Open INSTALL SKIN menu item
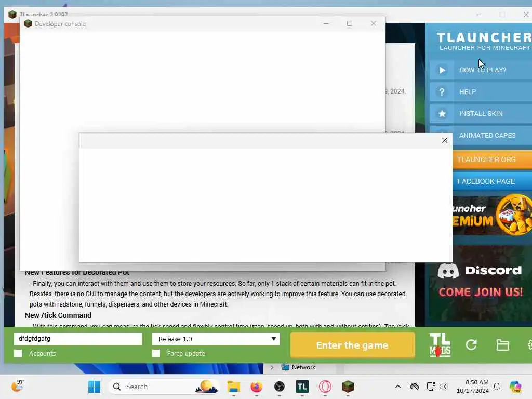The height and width of the screenshot is (399, 532). pos(481,114)
